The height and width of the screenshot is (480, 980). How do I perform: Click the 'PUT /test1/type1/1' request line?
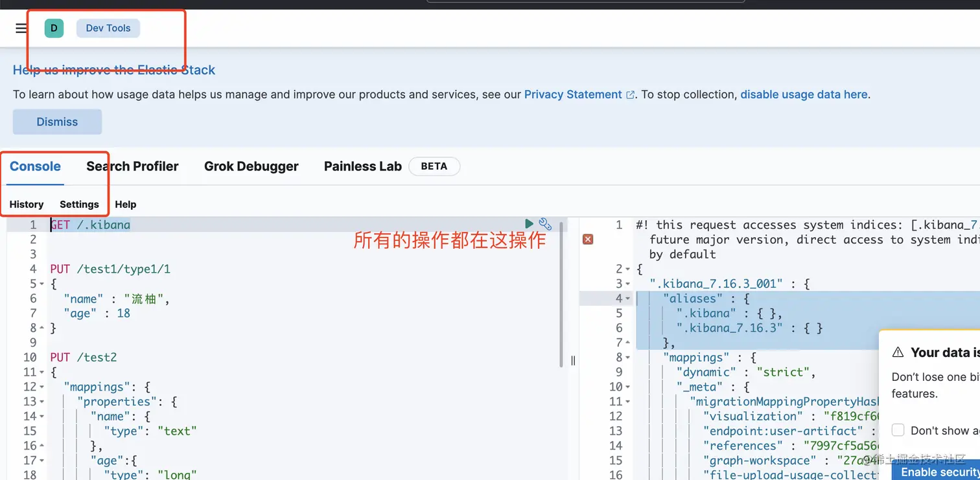click(110, 269)
